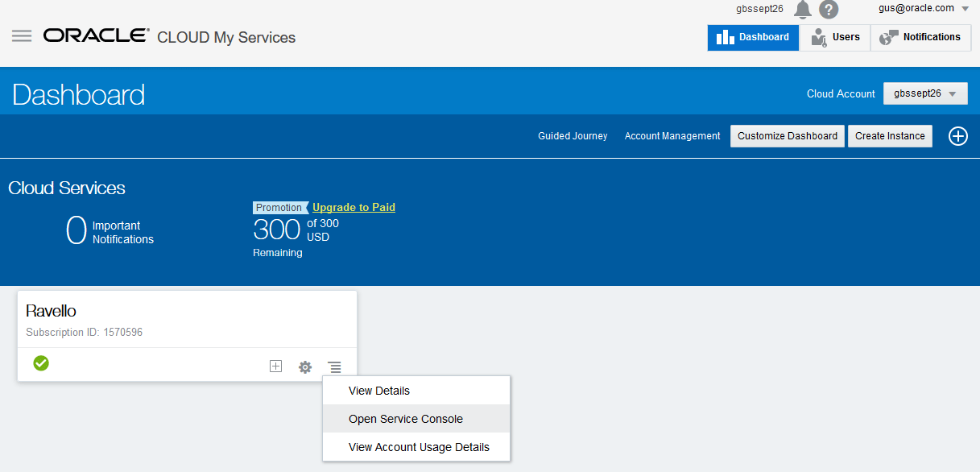Click the Customize Dashboard button

point(788,136)
